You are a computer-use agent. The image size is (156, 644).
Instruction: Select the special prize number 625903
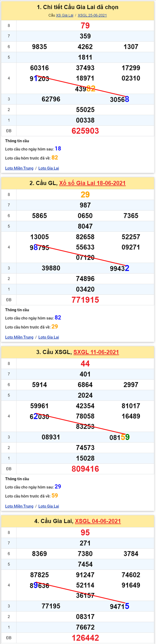(x=85, y=131)
